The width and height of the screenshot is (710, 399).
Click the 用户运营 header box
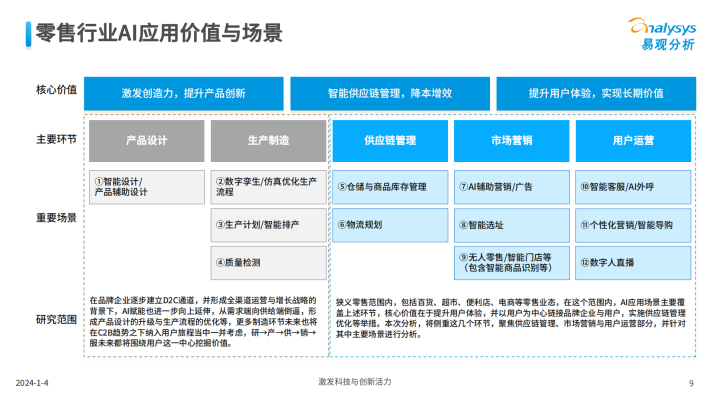633,140
